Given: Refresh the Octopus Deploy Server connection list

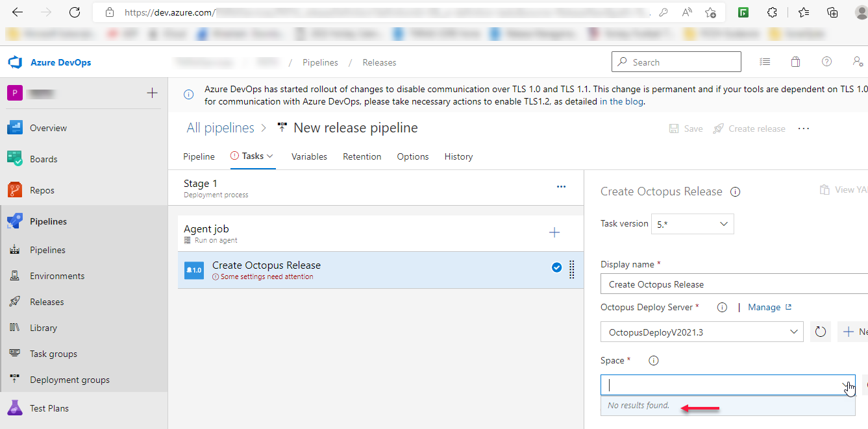Looking at the screenshot, I should pos(820,331).
